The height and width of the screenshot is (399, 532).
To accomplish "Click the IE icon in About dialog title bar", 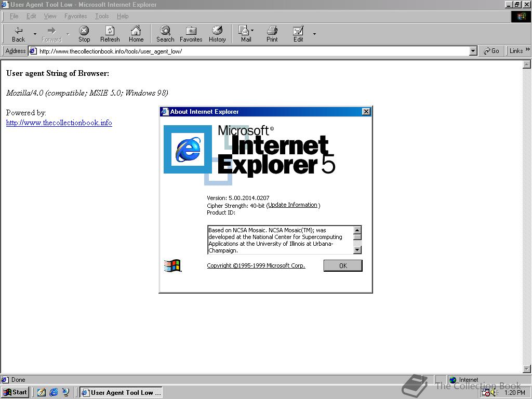I will pyautogui.click(x=165, y=112).
